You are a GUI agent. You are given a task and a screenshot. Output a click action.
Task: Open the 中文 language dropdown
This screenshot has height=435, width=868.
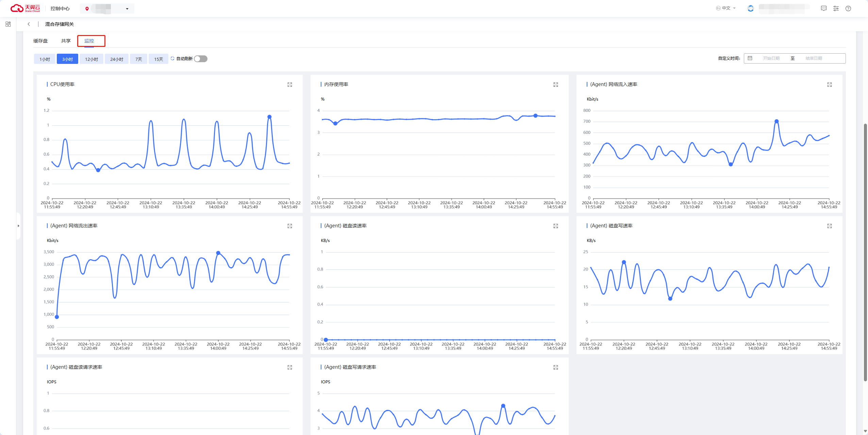[x=726, y=8]
